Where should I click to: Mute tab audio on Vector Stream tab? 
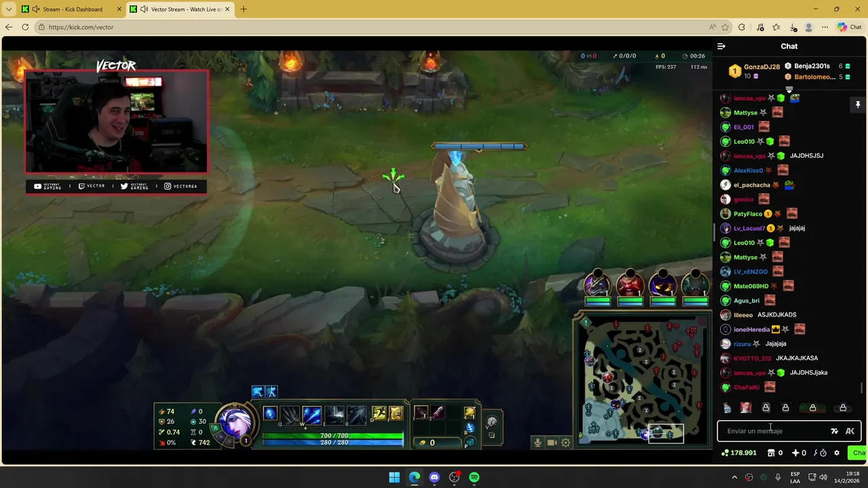pyautogui.click(x=144, y=9)
